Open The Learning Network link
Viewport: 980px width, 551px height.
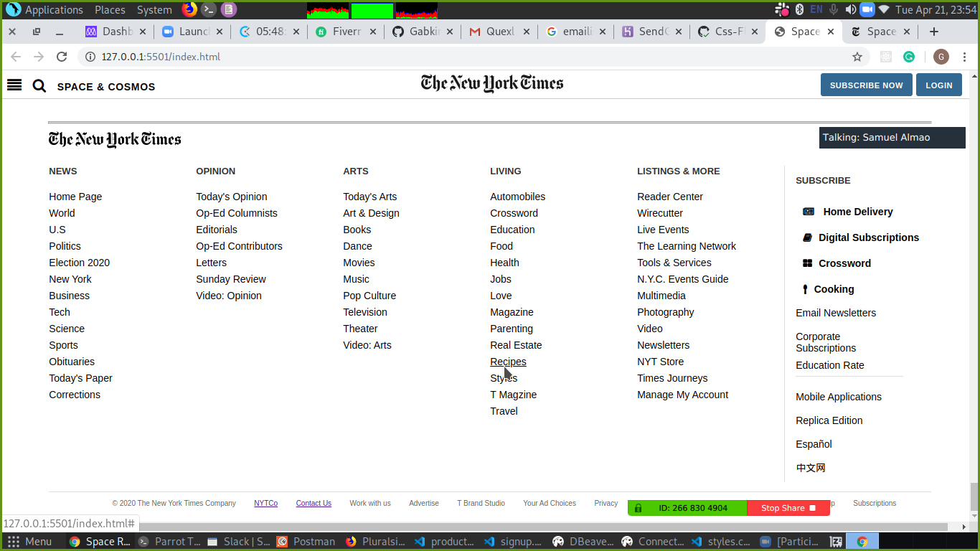pyautogui.click(x=687, y=246)
